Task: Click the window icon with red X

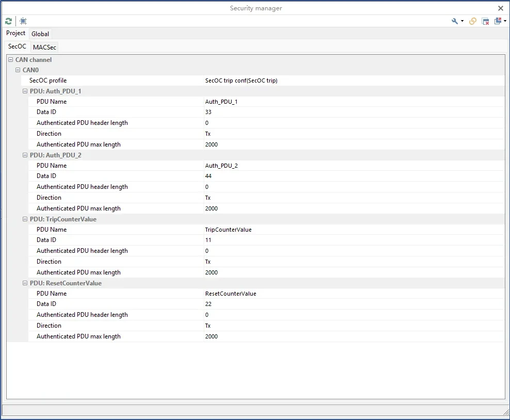Action: click(485, 21)
